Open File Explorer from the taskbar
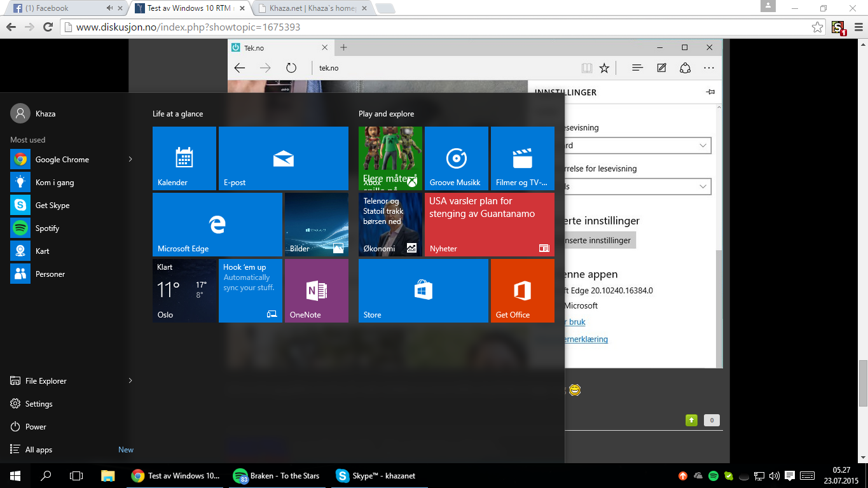 pyautogui.click(x=108, y=475)
